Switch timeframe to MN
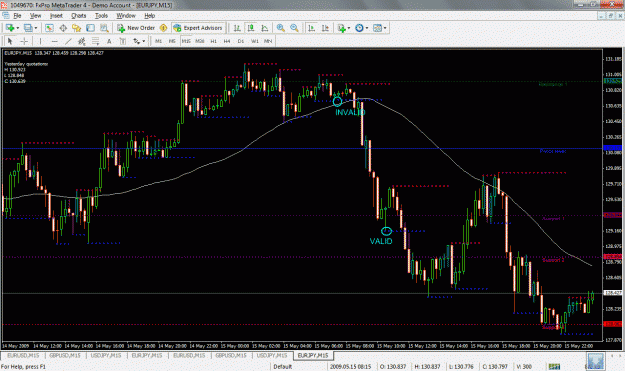The image size is (625, 371). point(268,41)
